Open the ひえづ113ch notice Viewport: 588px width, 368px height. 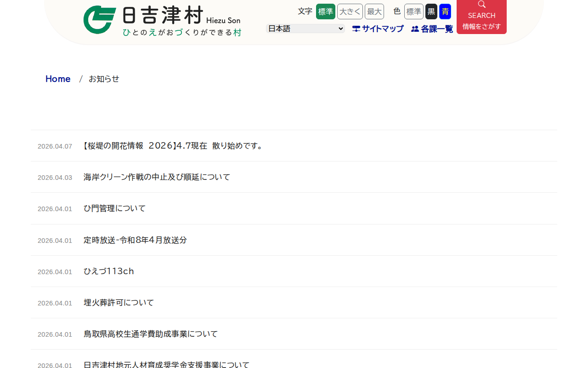(x=109, y=271)
